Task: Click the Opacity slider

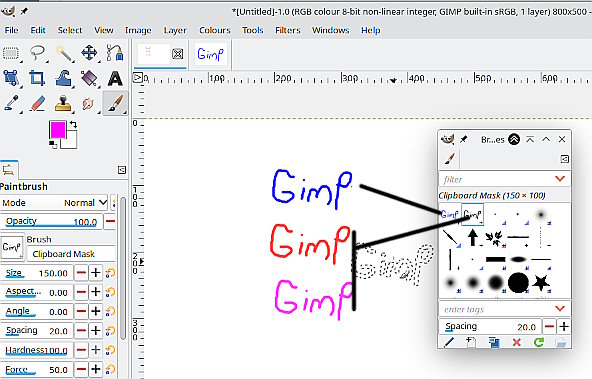Action: click(52, 221)
